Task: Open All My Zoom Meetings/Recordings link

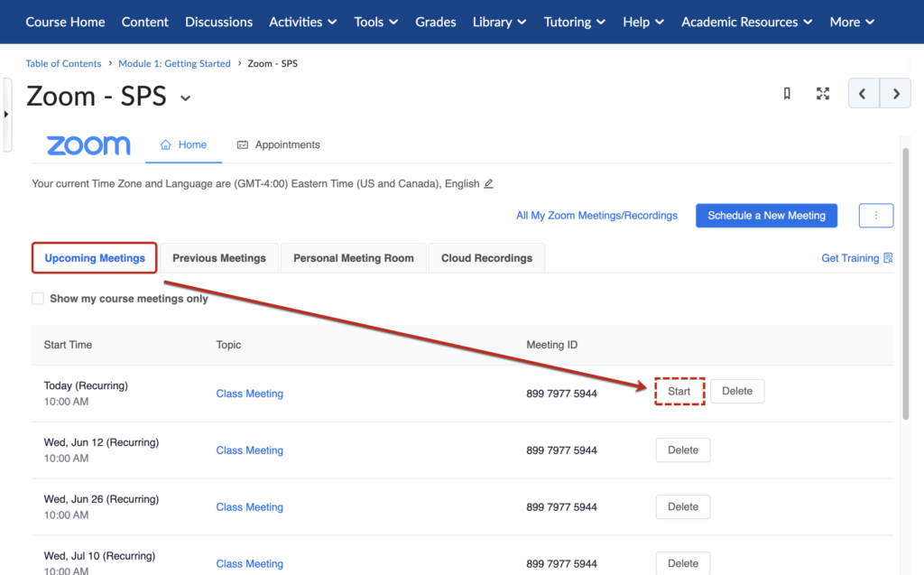Action: click(x=596, y=215)
